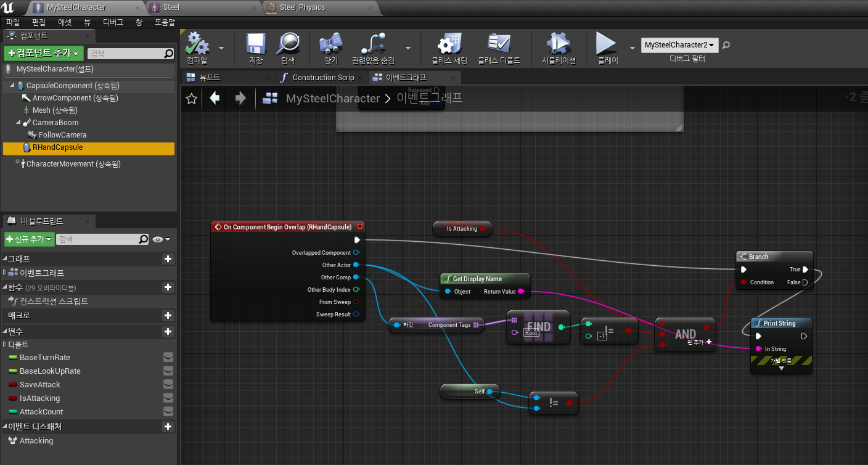Click the My Blueprint search field
The height and width of the screenshot is (465, 868).
point(97,239)
